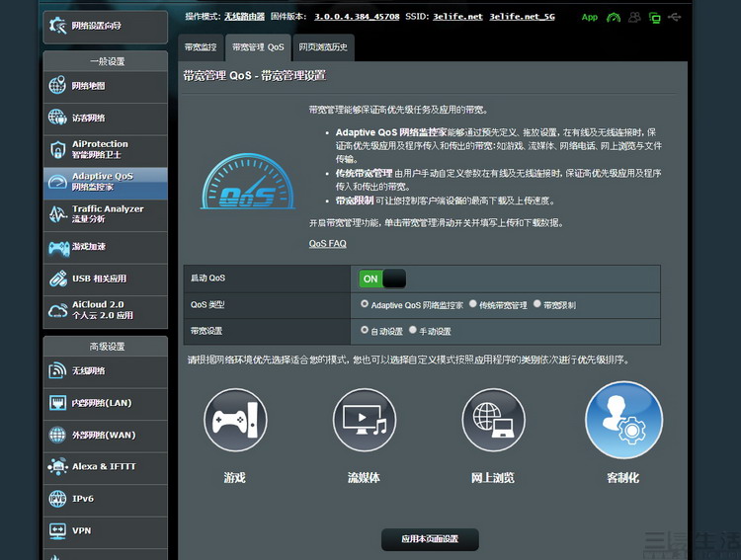Open the 网页浏览历史 tab

tap(322, 46)
